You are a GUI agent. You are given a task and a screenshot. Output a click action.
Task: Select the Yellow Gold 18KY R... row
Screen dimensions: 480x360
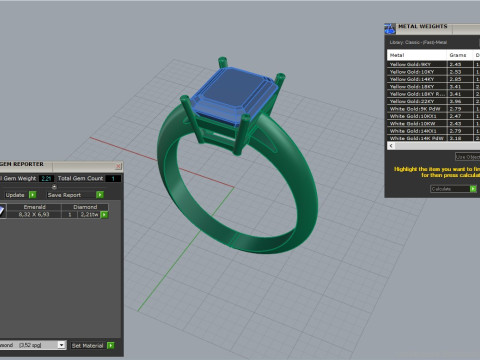433,94
